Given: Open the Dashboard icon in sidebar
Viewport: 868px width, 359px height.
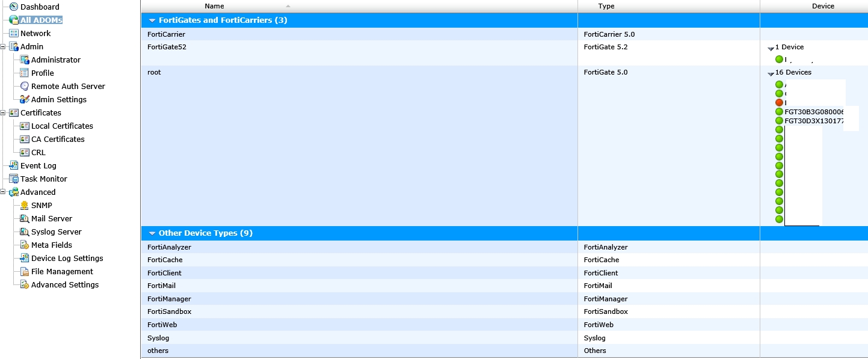Looking at the screenshot, I should 14,7.
